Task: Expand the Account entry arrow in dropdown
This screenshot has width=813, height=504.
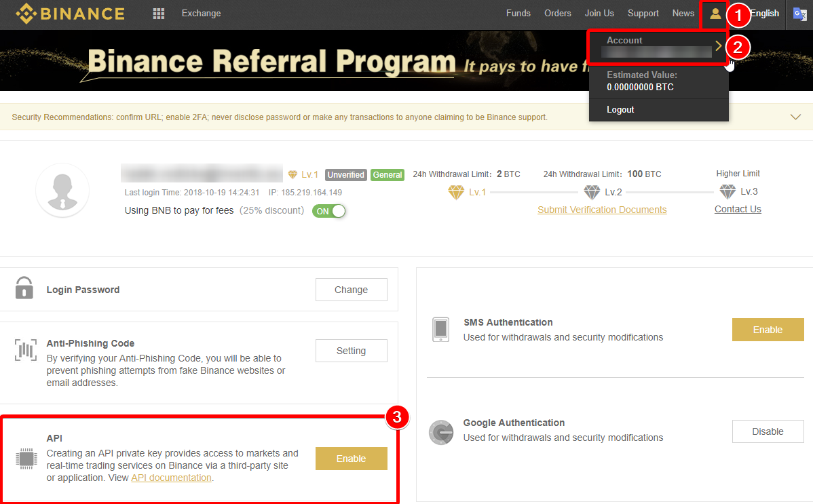Action: (x=719, y=46)
